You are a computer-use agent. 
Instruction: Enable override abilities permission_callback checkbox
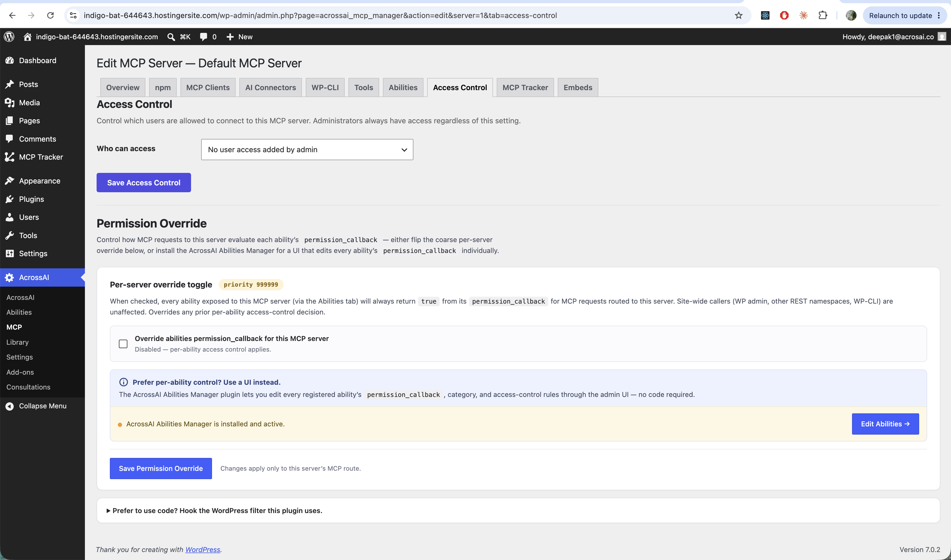click(123, 344)
